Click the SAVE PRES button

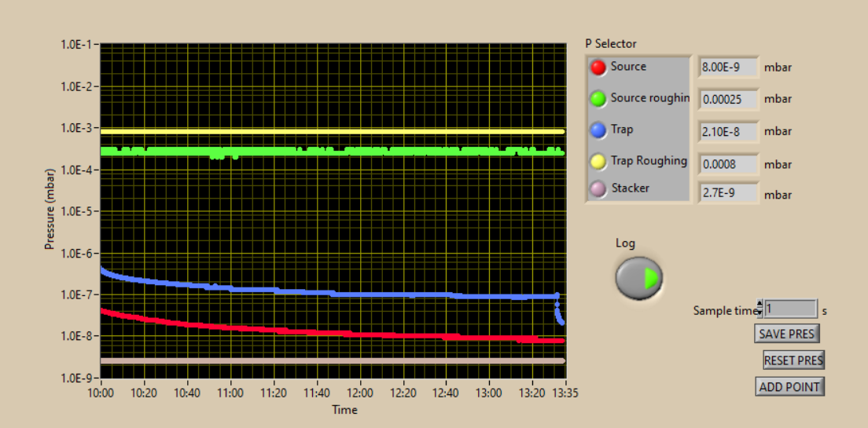pyautogui.click(x=786, y=334)
